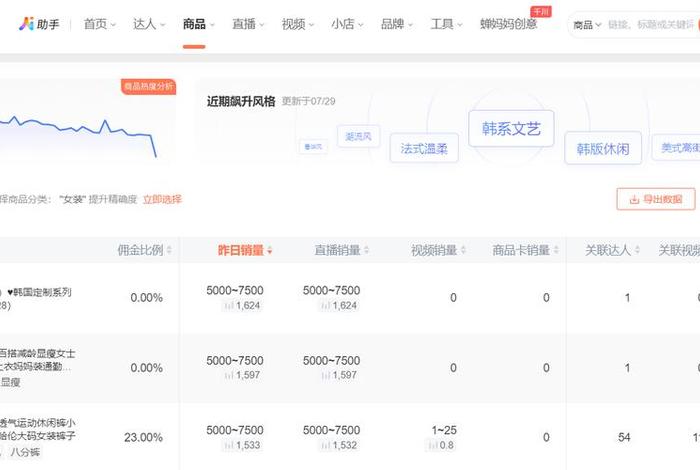Click the 商品热度 trend line chart
Viewport: 700px width, 470px height.
click(x=78, y=137)
